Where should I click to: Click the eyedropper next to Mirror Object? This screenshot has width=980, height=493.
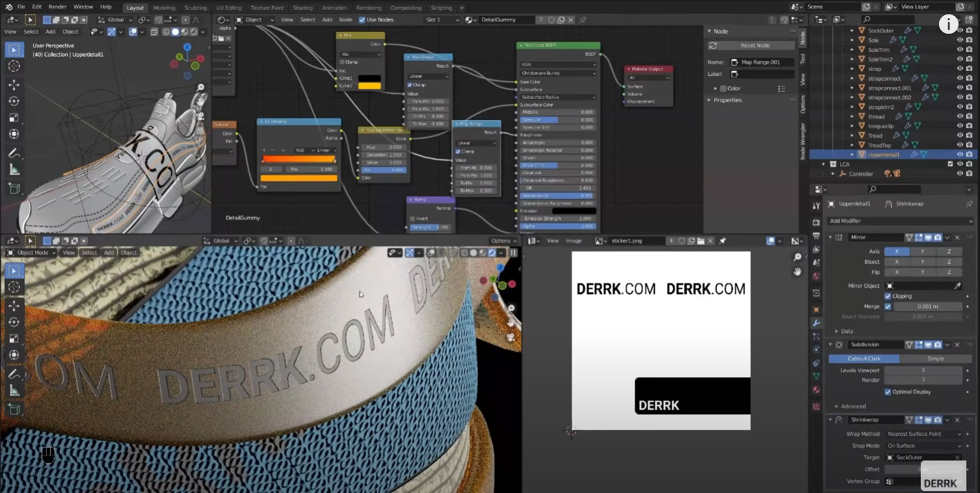[957, 286]
